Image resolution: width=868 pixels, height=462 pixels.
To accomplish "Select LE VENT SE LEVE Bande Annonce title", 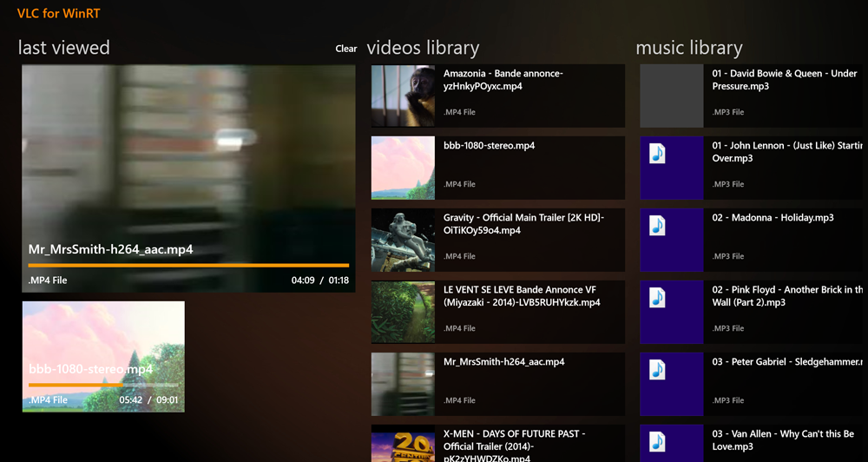I will tap(522, 296).
